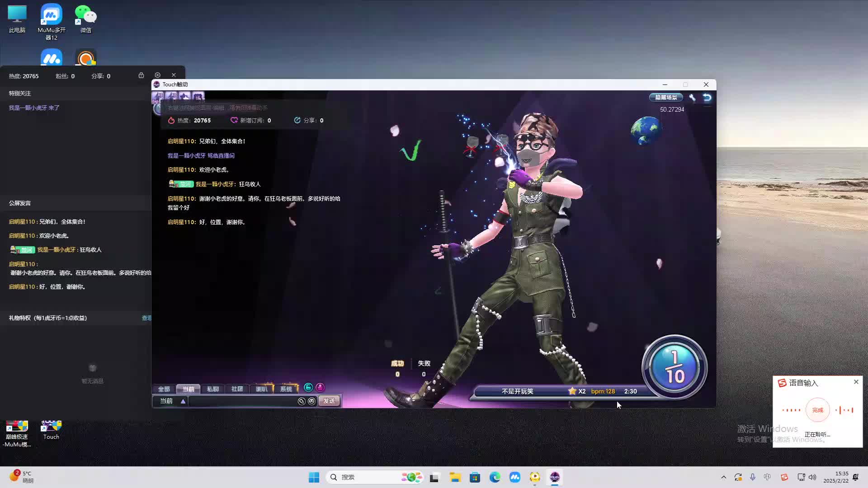Click the pink round icon above 发送 button
Image resolution: width=868 pixels, height=488 pixels.
320,388
